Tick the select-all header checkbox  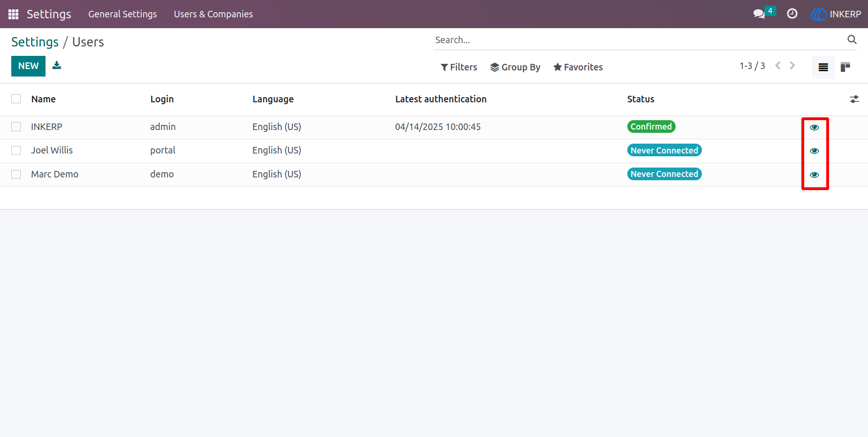point(16,99)
